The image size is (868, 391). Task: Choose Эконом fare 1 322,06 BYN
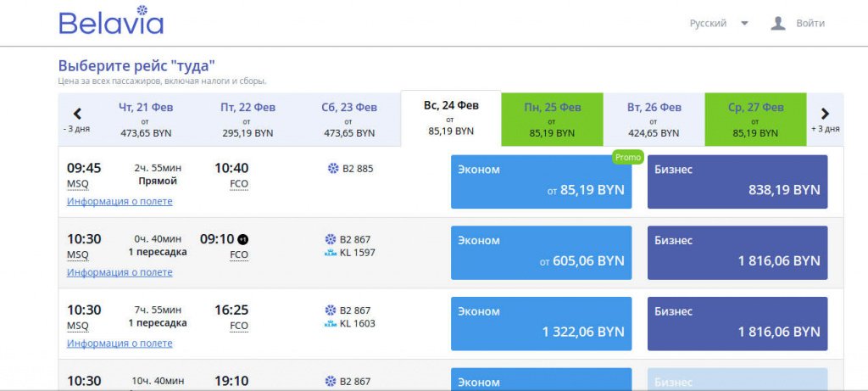[x=541, y=323]
